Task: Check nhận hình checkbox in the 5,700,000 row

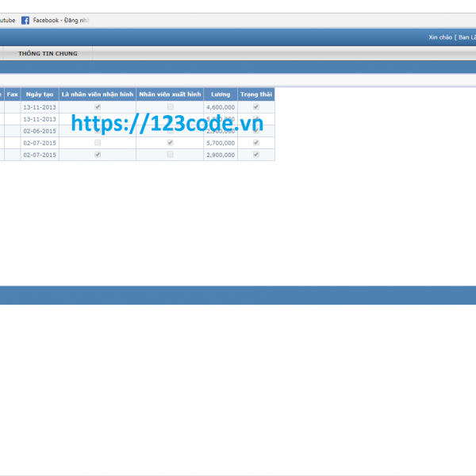Action: [x=98, y=143]
